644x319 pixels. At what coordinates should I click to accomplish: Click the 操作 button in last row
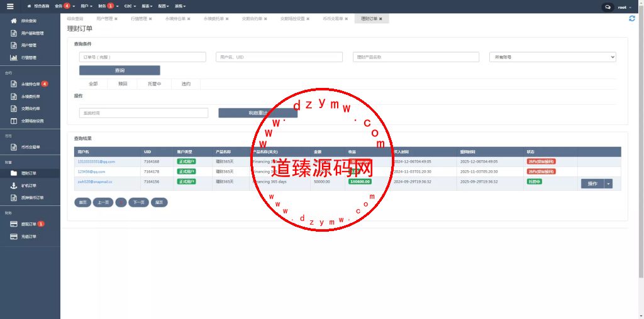pyautogui.click(x=592, y=184)
